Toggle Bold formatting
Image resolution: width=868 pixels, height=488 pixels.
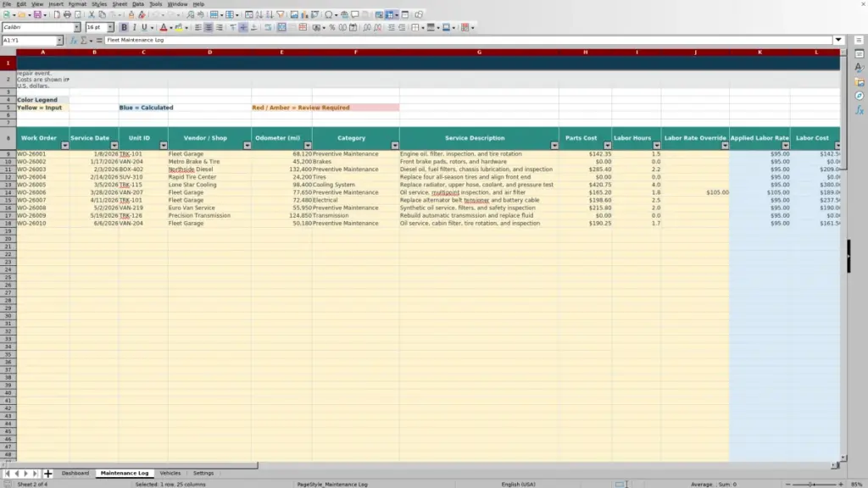click(124, 28)
